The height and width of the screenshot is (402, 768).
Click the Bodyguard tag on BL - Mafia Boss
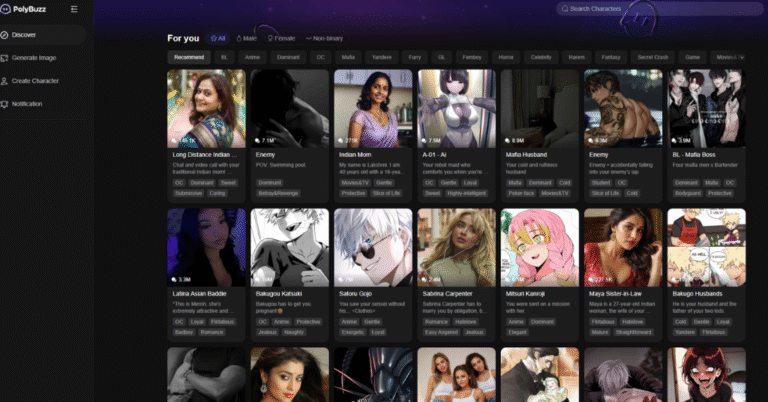point(687,193)
